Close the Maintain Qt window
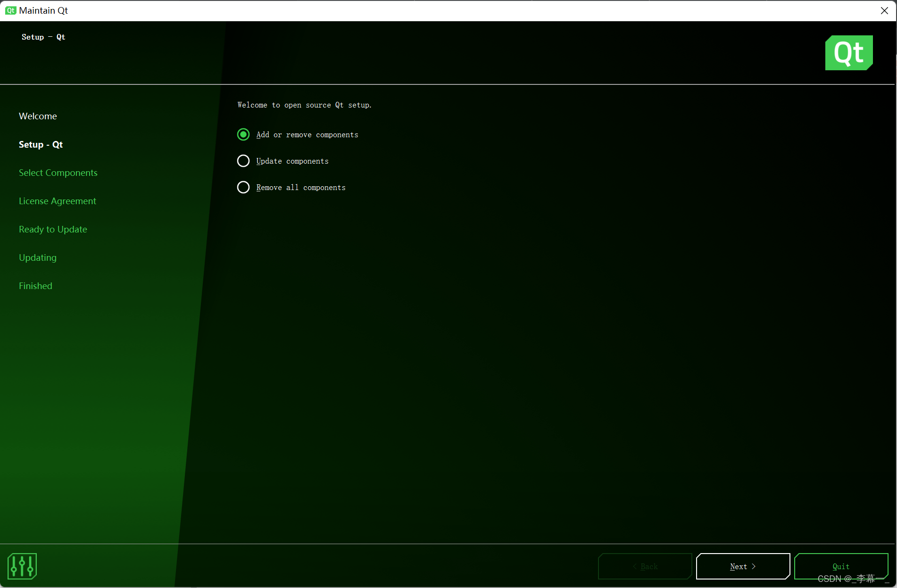This screenshot has width=897, height=588. [x=884, y=10]
